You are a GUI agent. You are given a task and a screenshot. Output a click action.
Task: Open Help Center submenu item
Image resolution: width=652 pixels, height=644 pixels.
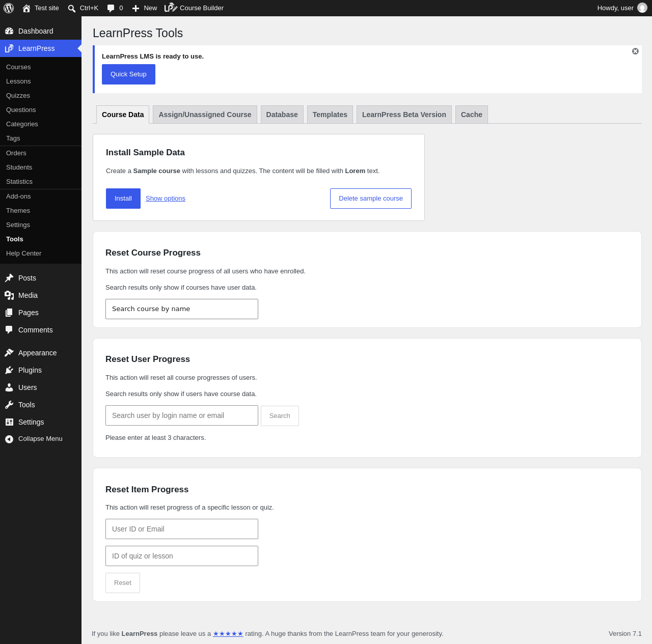click(x=41, y=254)
